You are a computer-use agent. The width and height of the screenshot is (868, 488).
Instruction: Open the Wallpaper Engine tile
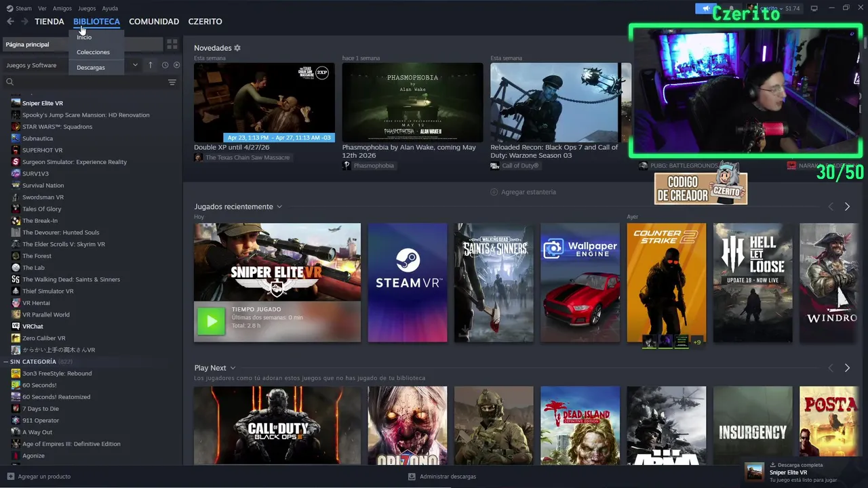click(580, 283)
